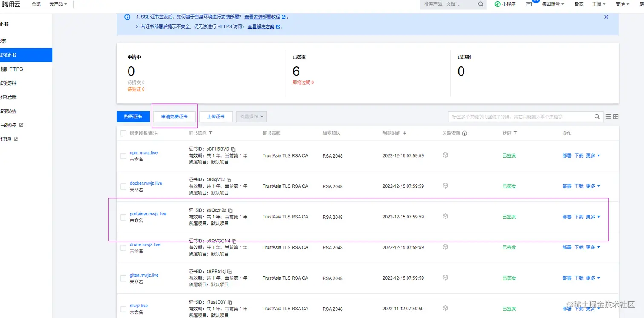
Task: Tick checkbox for gitea.mwjz.live row
Action: coord(123,278)
